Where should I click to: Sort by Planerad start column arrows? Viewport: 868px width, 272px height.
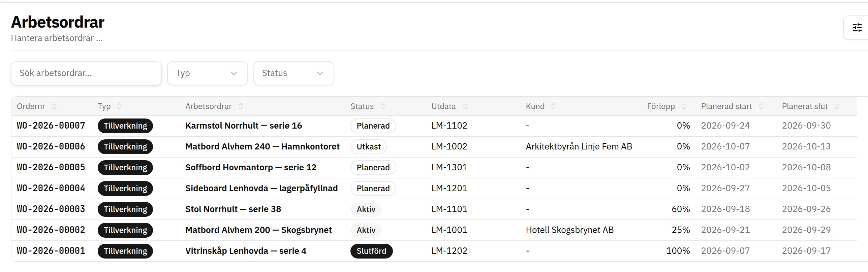(761, 106)
